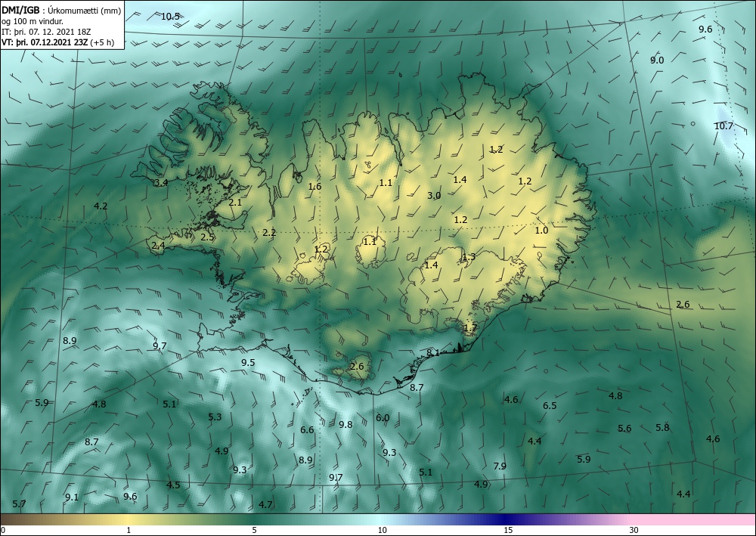Select the 1.6 value on the map
This screenshot has width=756, height=536.
314,187
